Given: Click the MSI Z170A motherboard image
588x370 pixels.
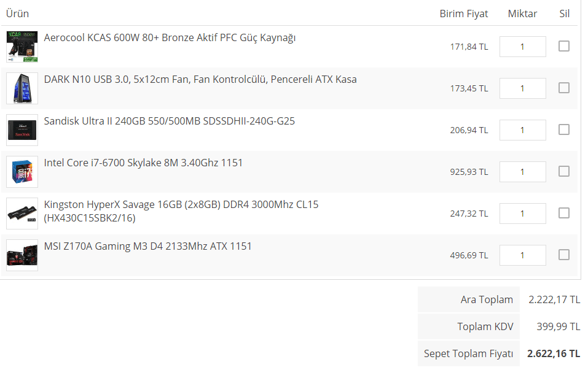Looking at the screenshot, I should (x=22, y=255).
